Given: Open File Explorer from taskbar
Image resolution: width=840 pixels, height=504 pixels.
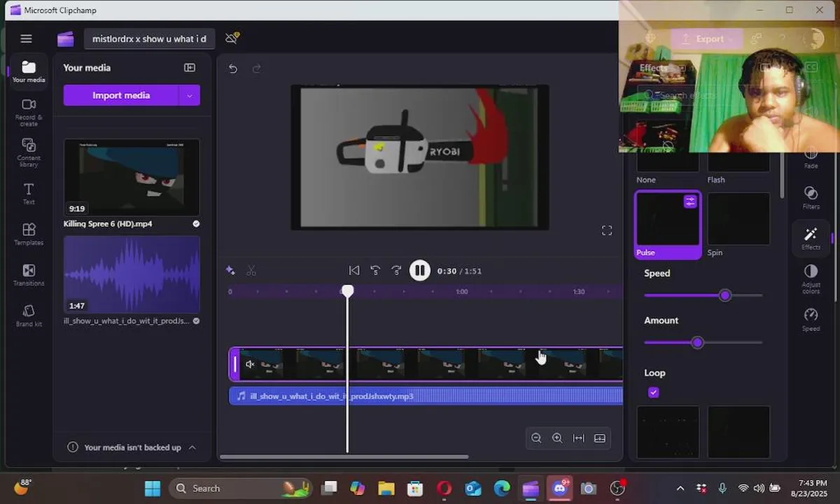Looking at the screenshot, I should coord(386,488).
